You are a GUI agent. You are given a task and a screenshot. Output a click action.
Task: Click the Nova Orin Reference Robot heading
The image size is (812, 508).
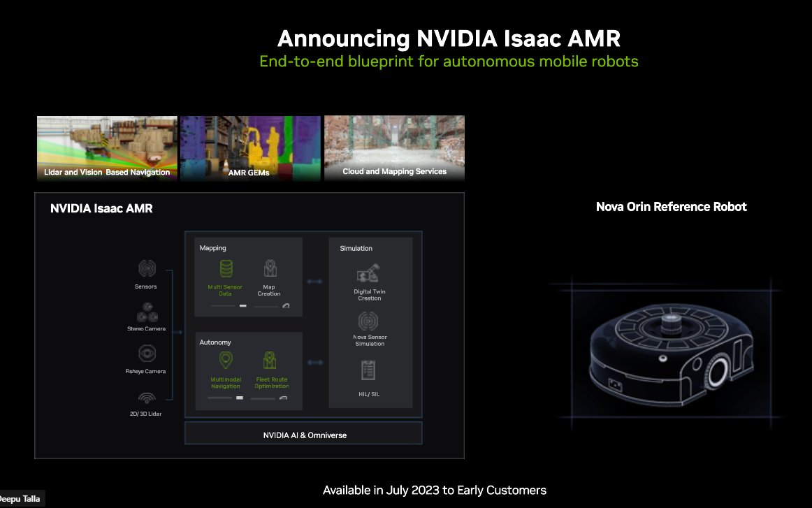click(x=671, y=207)
